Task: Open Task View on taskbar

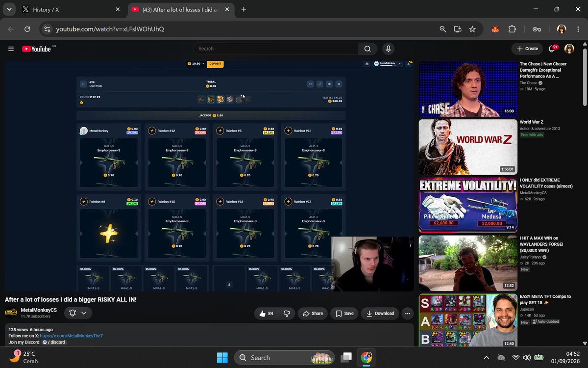Action: pos(347,358)
